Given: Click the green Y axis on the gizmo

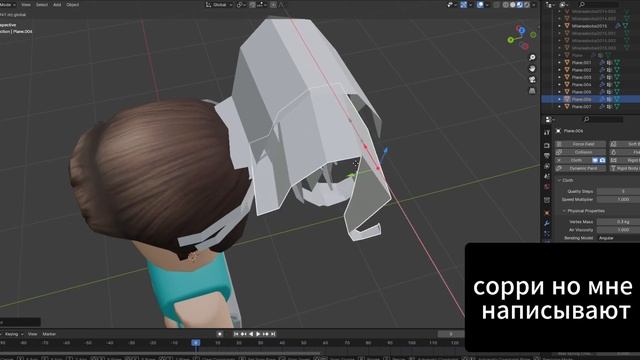Looking at the screenshot, I should (511, 40).
